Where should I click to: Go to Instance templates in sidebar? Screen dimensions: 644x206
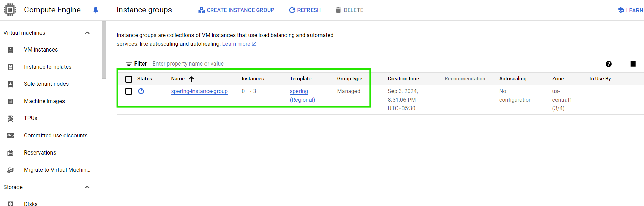coord(48,67)
